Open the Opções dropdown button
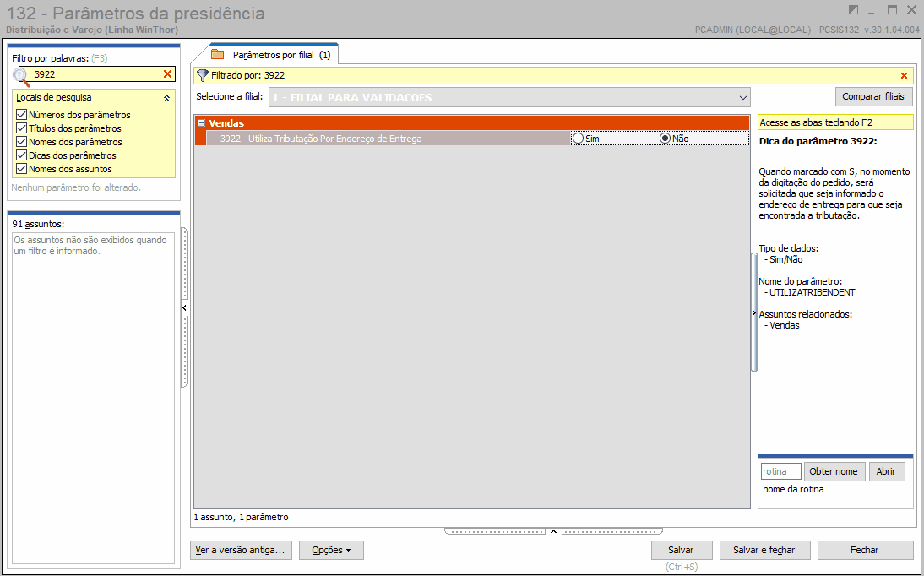Image resolution: width=924 pixels, height=576 pixels. 331,550
